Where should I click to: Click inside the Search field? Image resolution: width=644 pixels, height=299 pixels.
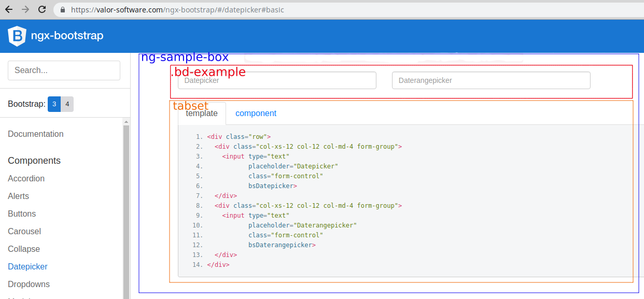coord(64,70)
